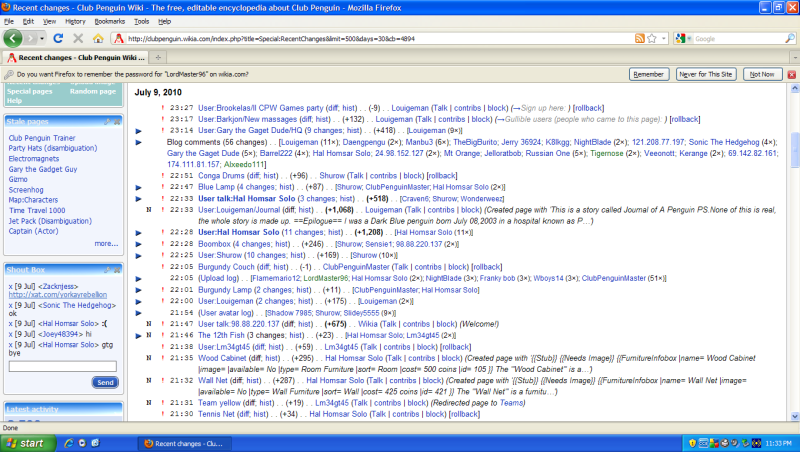800x452 pixels.
Task: Click the RSS feed icon in address bar
Action: tap(639, 38)
